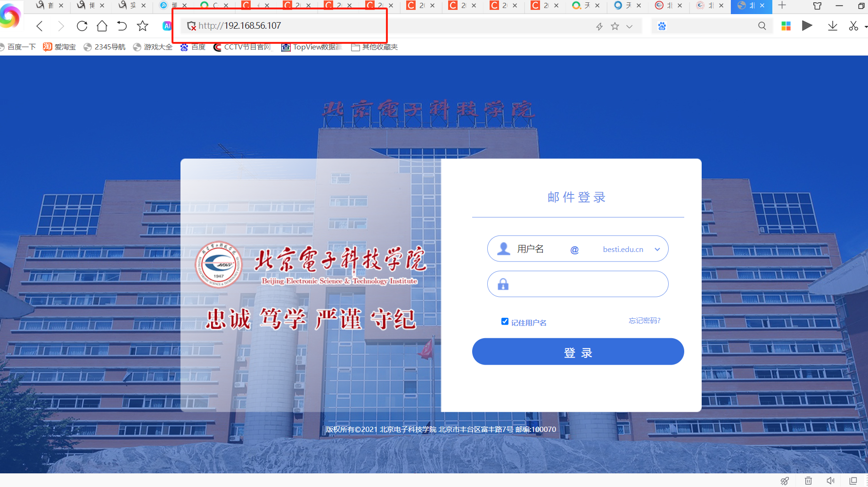868x487 pixels.
Task: Open the browser account logo menu
Action: click(x=10, y=16)
